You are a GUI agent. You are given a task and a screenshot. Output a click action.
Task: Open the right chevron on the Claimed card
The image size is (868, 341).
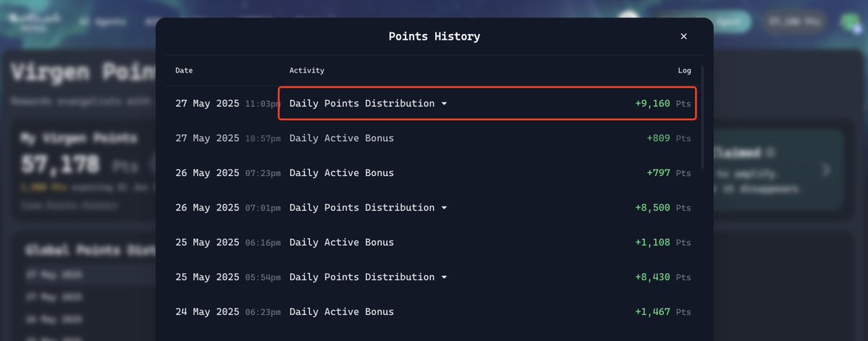click(x=826, y=170)
